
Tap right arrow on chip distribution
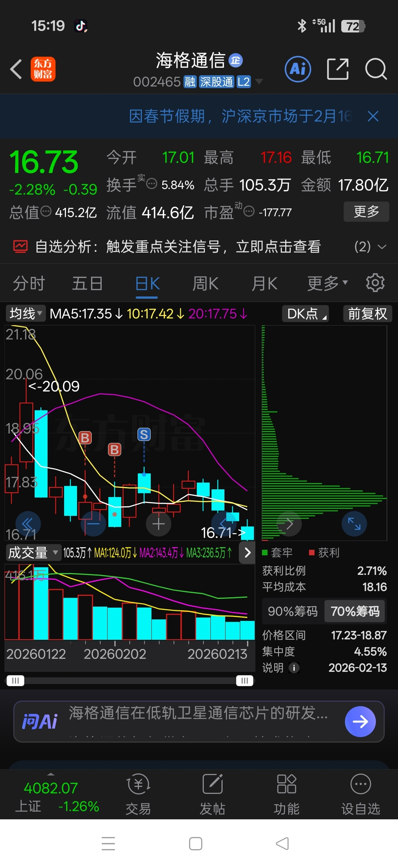[289, 524]
